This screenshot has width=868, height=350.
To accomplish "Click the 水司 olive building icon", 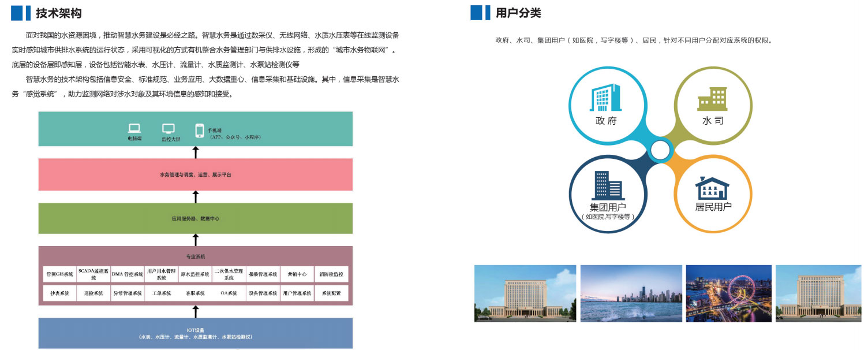I will 712,99.
